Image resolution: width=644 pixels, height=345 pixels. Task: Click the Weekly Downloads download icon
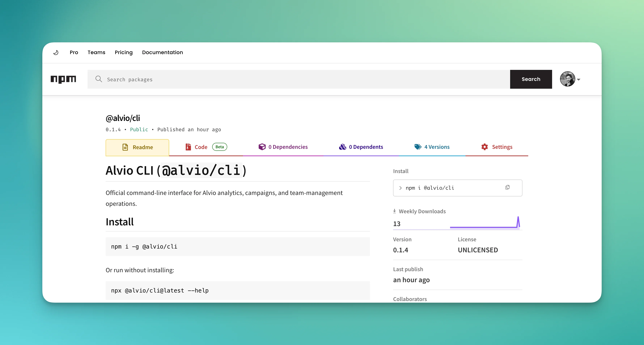pos(395,211)
